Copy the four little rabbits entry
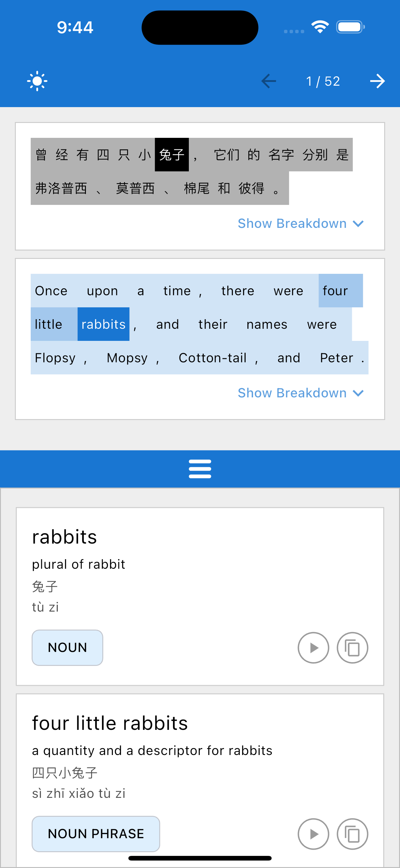 (x=352, y=834)
